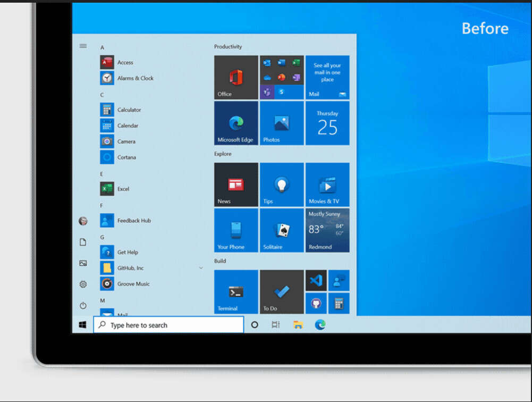Open the Your Phone tile

click(235, 230)
